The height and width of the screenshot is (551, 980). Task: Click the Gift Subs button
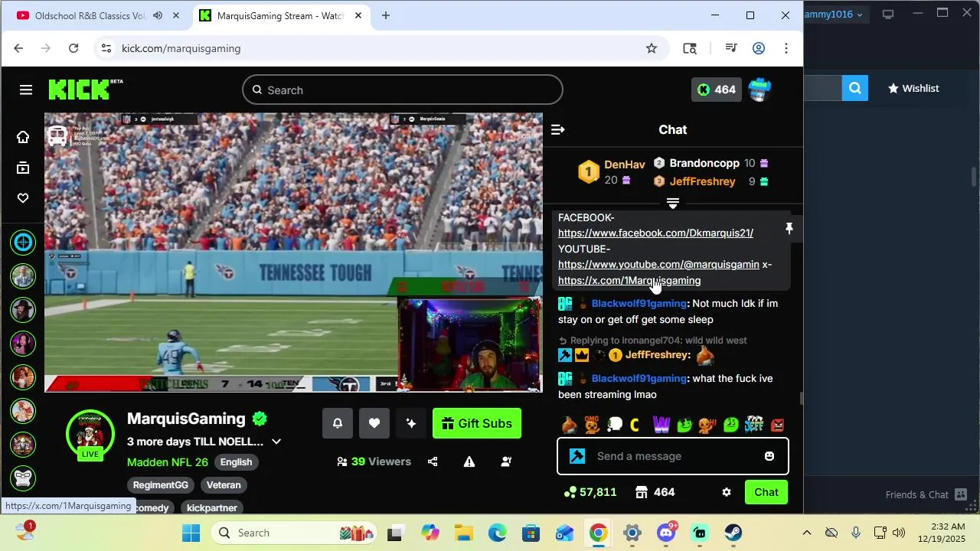point(477,423)
